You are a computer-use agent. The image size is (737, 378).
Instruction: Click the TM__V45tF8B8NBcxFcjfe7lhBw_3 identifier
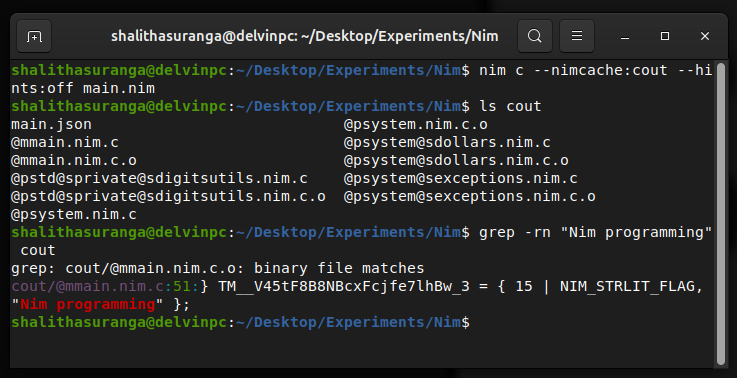tap(344, 286)
